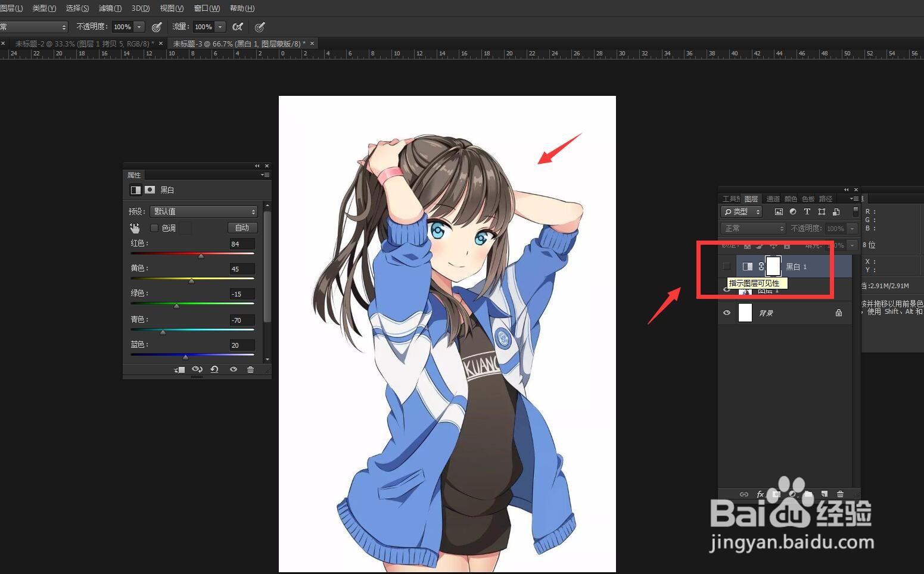
Task: Click the Black & White adjustment icon in Properties
Action: point(136,190)
